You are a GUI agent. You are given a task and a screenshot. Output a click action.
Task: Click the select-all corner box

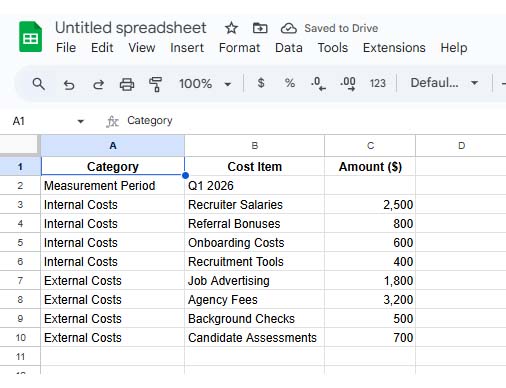20,145
